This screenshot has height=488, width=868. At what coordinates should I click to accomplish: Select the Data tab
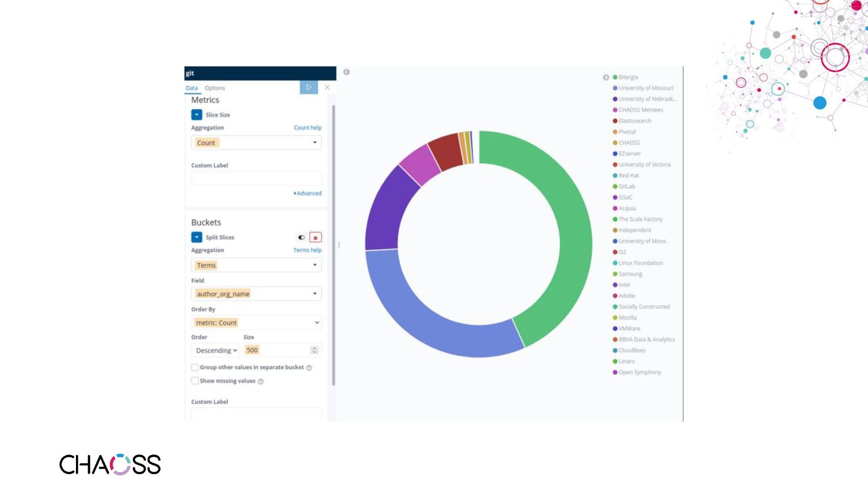click(192, 88)
